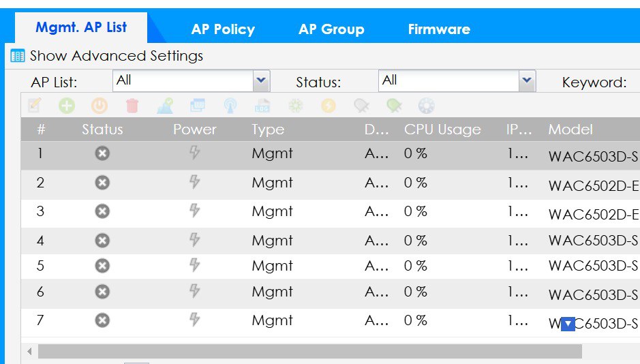Click the IP... column header
The height and width of the screenshot is (364, 640).
(519, 130)
